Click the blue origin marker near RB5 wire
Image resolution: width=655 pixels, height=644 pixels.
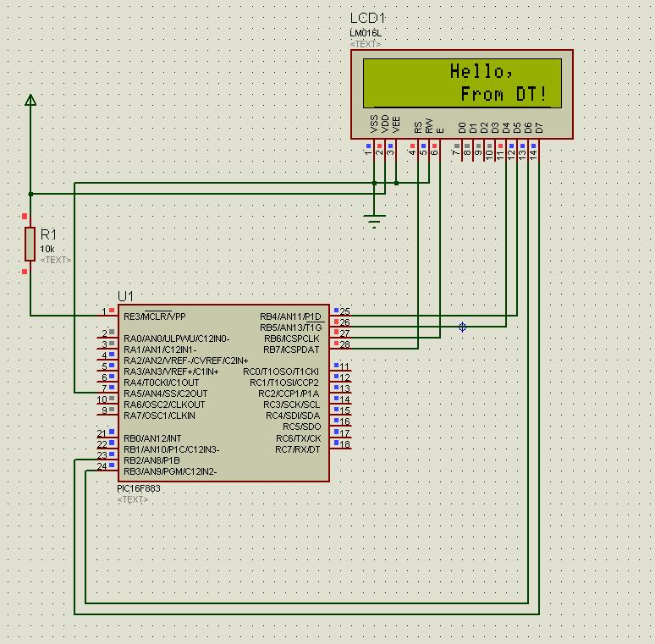click(x=462, y=327)
